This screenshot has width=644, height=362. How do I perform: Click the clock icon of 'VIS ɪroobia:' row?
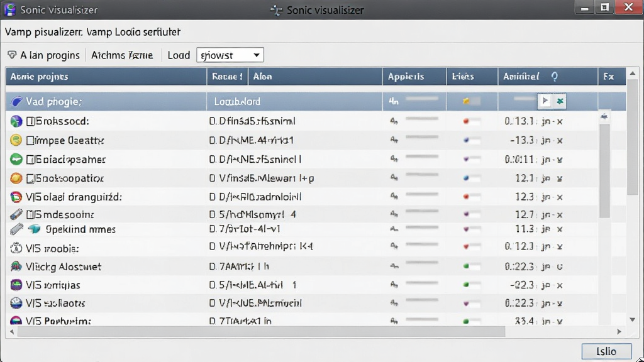click(x=16, y=248)
